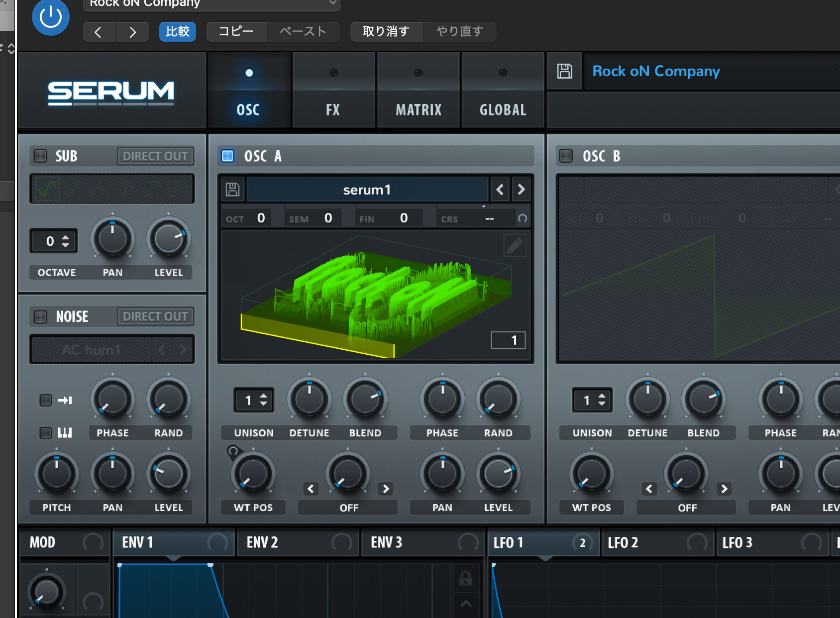The image size is (840, 618).
Task: Toggle the plugin power button
Action: 50,17
